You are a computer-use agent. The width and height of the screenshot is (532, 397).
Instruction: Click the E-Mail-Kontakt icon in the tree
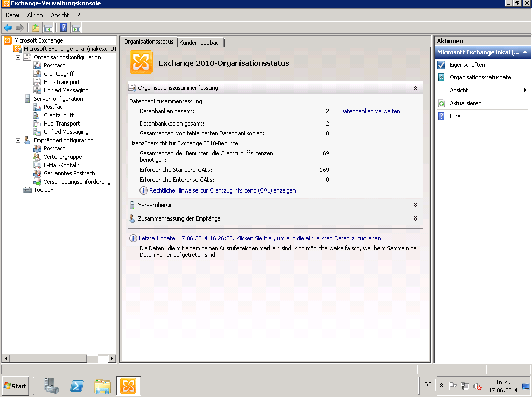(x=37, y=165)
